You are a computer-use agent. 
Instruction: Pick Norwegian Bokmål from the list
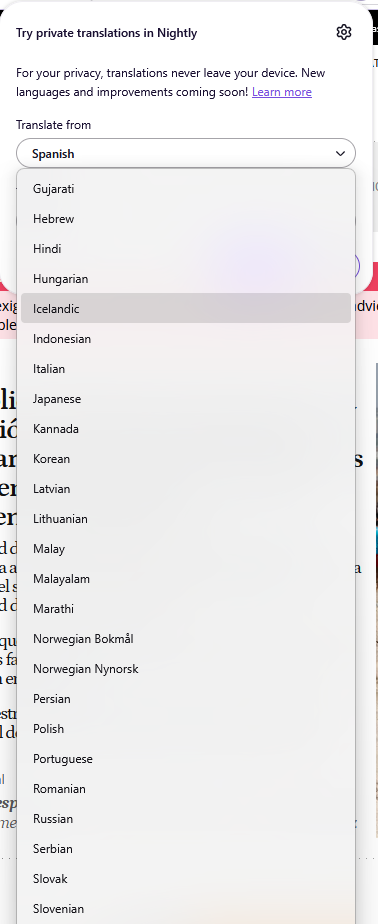[186, 639]
